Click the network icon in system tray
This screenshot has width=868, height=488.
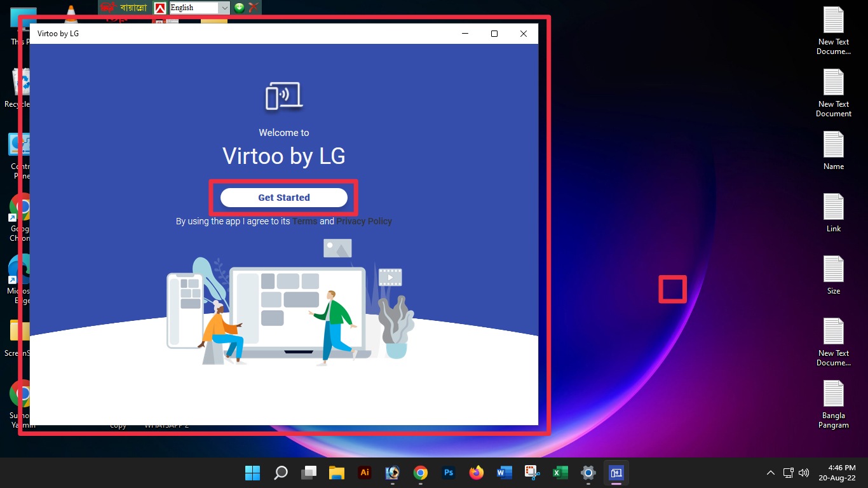789,473
